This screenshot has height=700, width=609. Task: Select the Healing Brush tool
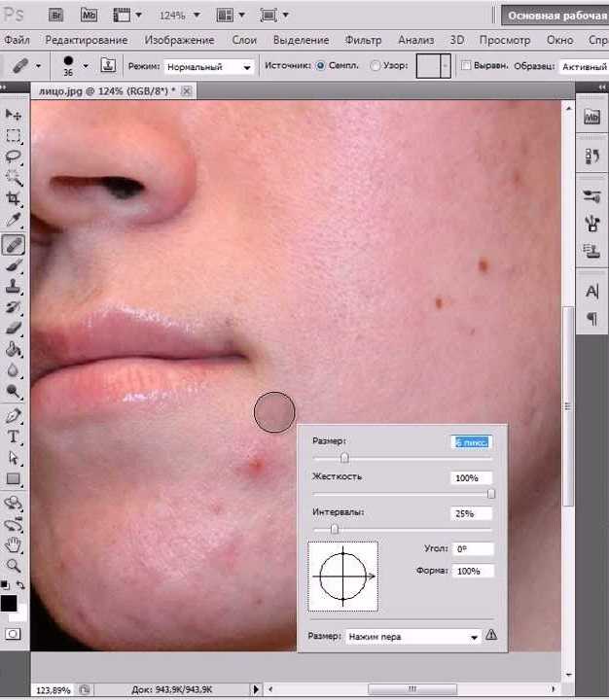pyautogui.click(x=14, y=245)
